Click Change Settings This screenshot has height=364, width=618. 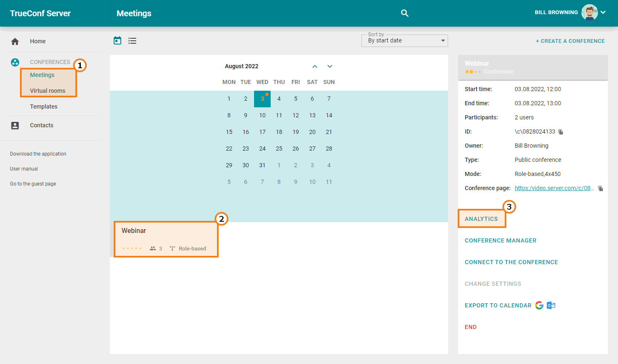click(x=493, y=284)
